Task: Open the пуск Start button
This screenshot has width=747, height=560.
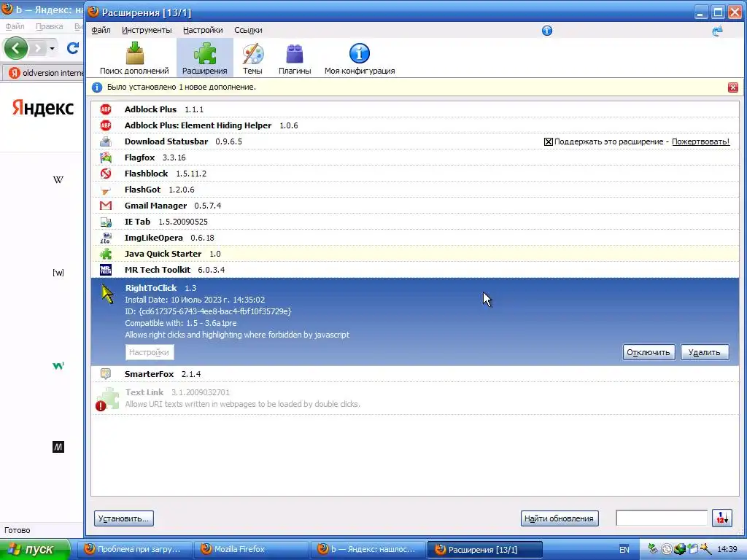Action: (35, 550)
